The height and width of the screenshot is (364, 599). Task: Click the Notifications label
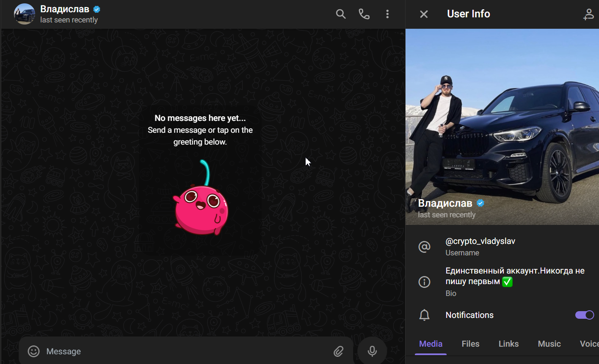tap(469, 315)
